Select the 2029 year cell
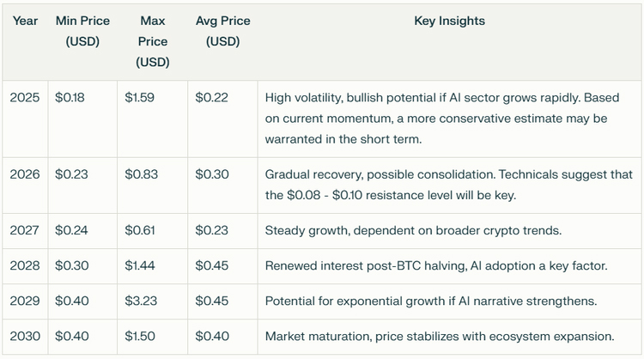The image size is (644, 359). [x=24, y=301]
